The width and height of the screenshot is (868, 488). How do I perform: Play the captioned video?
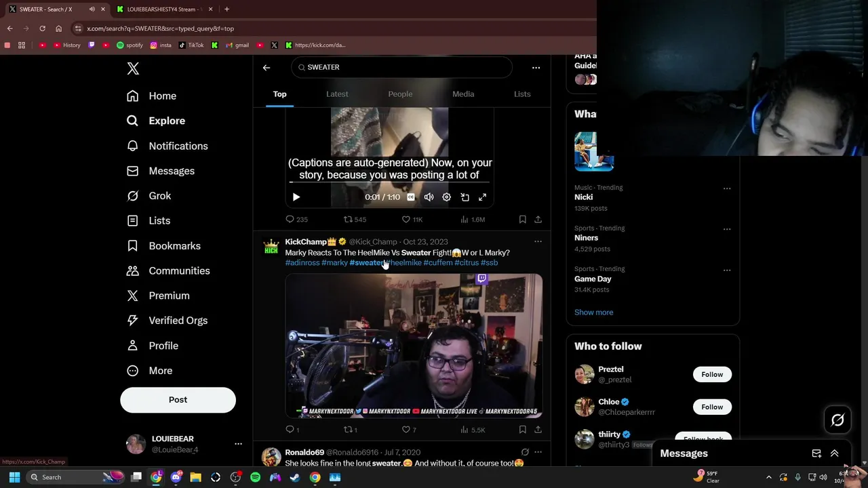[x=296, y=197]
